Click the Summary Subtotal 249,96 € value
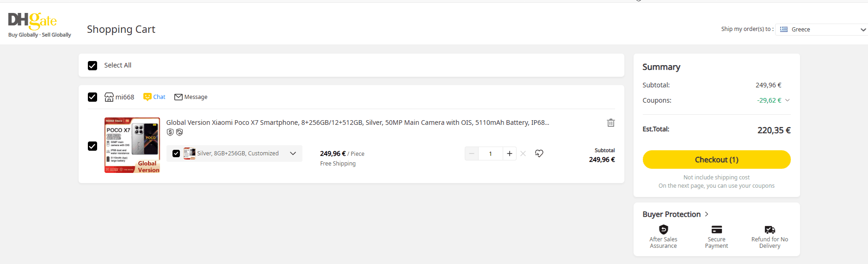The height and width of the screenshot is (264, 868). [x=769, y=85]
